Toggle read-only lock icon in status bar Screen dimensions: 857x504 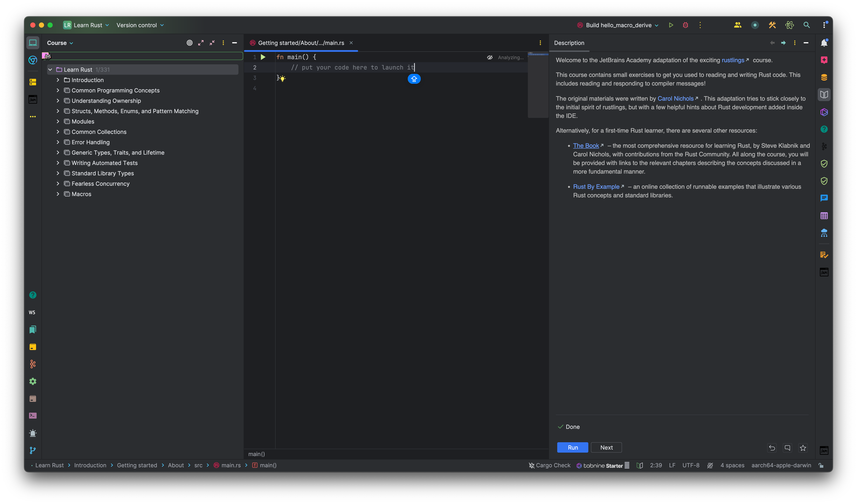click(821, 465)
